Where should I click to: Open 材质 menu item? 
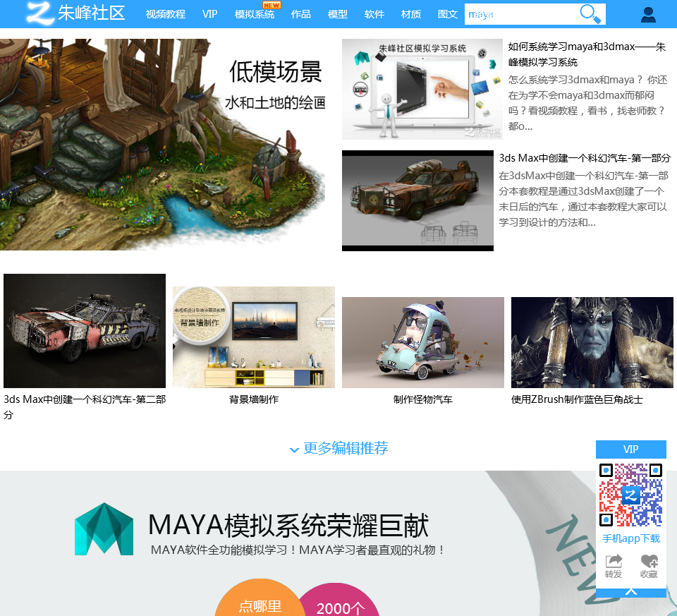click(411, 14)
